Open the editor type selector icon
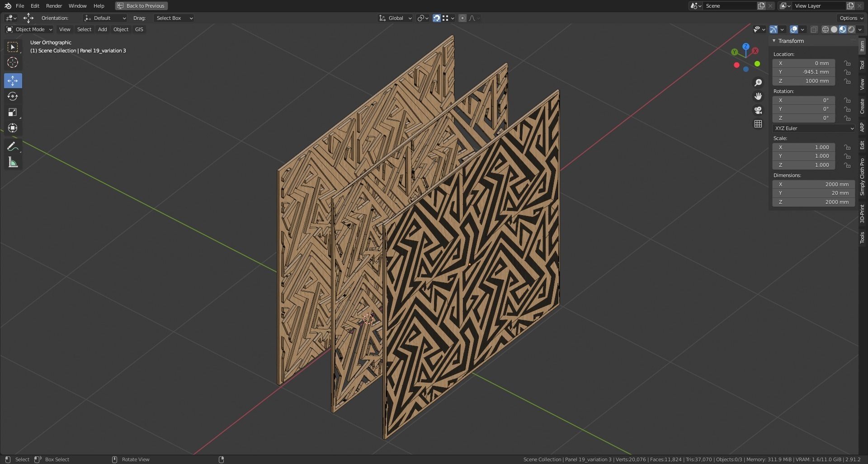The width and height of the screenshot is (868, 464). pos(11,18)
